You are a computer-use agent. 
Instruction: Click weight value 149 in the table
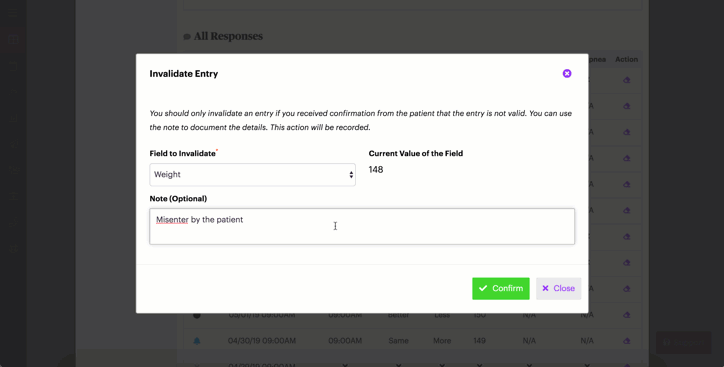[479, 341]
